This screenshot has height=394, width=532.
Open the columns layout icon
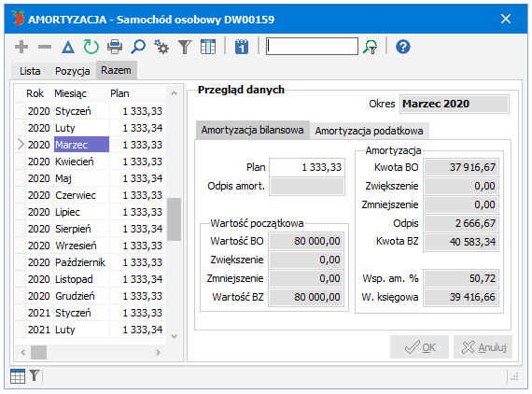tap(208, 47)
